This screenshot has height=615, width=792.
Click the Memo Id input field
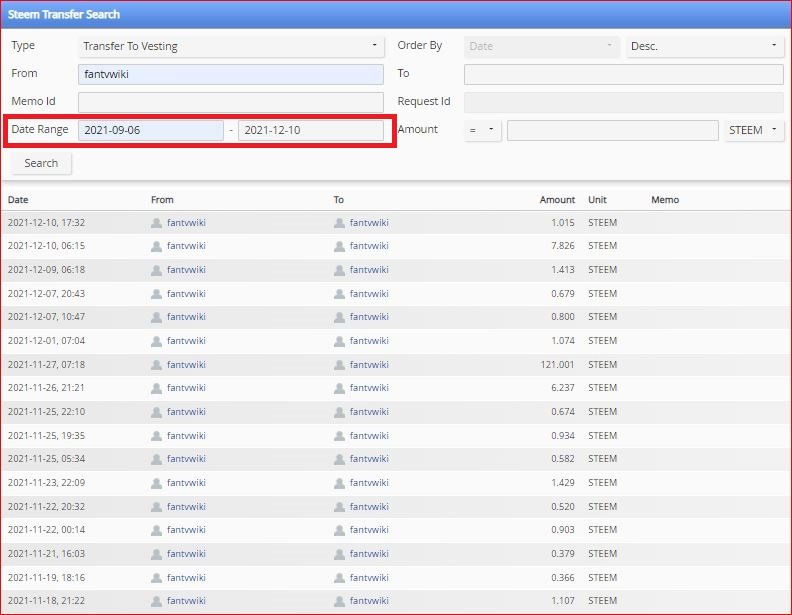(231, 102)
